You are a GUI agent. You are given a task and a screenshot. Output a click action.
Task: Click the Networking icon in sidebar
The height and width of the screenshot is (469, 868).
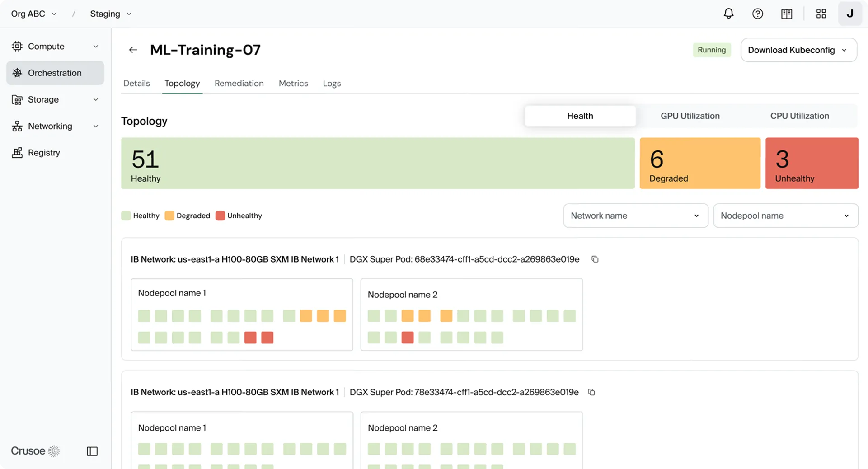coord(17,126)
